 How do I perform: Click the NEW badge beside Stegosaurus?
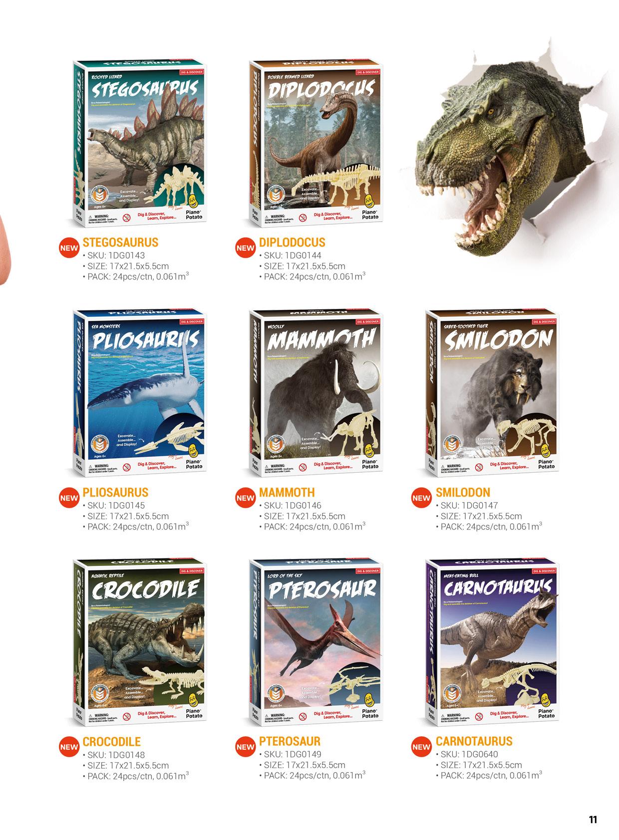69,248
